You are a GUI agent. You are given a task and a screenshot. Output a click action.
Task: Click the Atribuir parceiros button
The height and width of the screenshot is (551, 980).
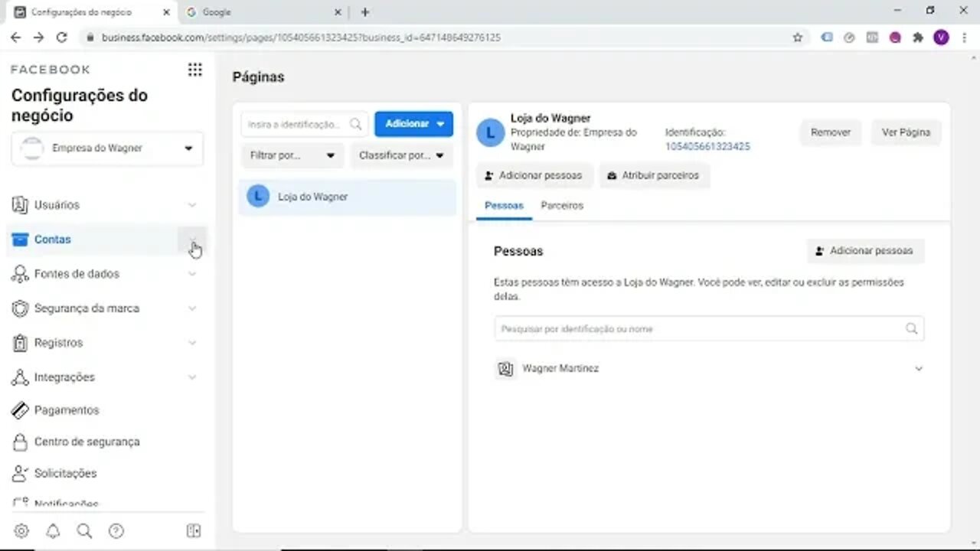(654, 175)
